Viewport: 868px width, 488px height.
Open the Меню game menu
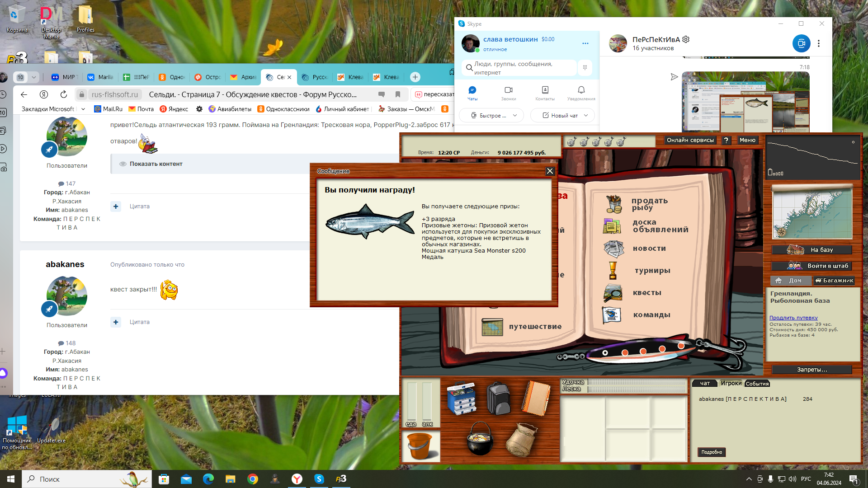click(747, 140)
